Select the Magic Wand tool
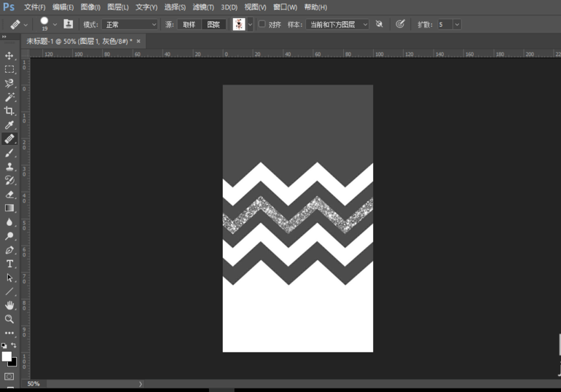 (x=9, y=97)
